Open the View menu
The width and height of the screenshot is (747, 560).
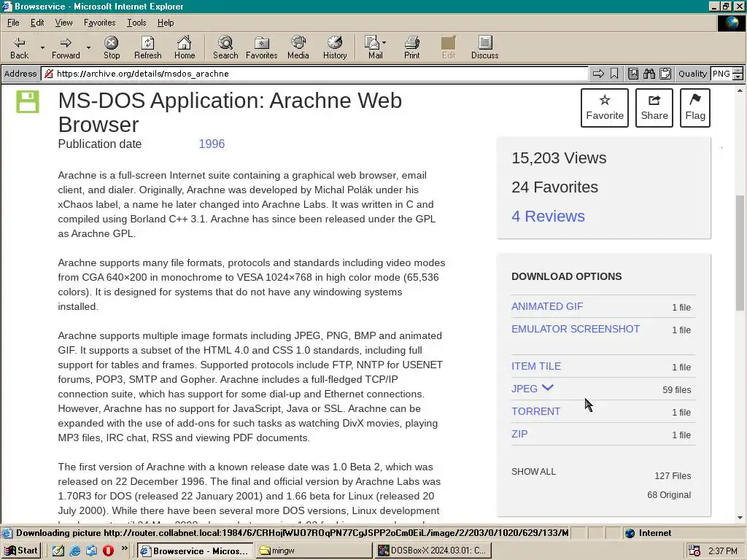click(x=63, y=23)
